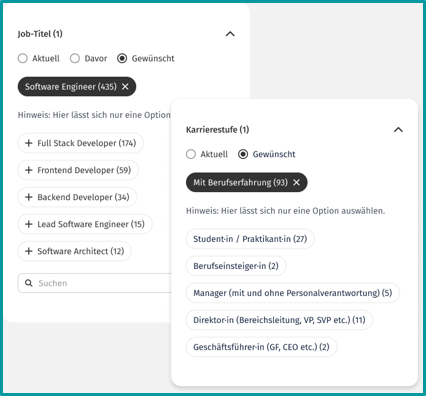Viewport: 426px width, 396px height.
Task: Click plus icon beside Software Architect
Action: click(x=29, y=251)
